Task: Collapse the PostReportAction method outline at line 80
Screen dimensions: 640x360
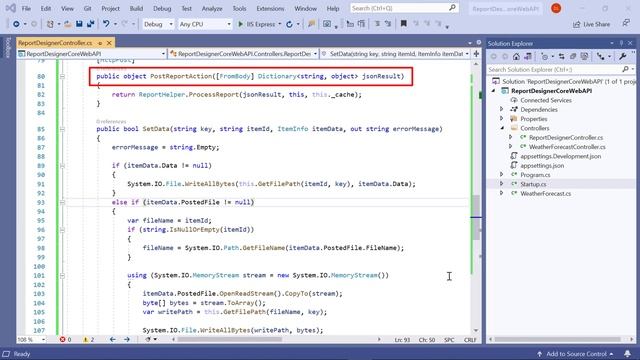Action: click(x=62, y=76)
